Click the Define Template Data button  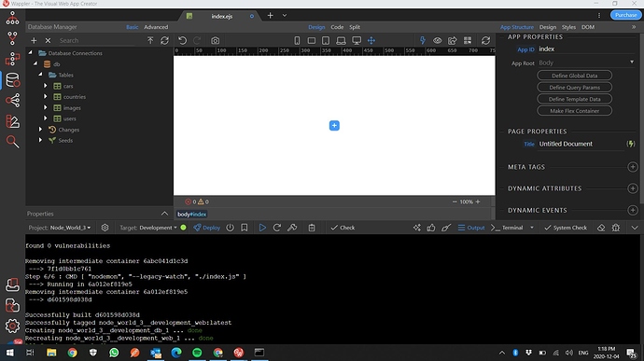click(574, 99)
